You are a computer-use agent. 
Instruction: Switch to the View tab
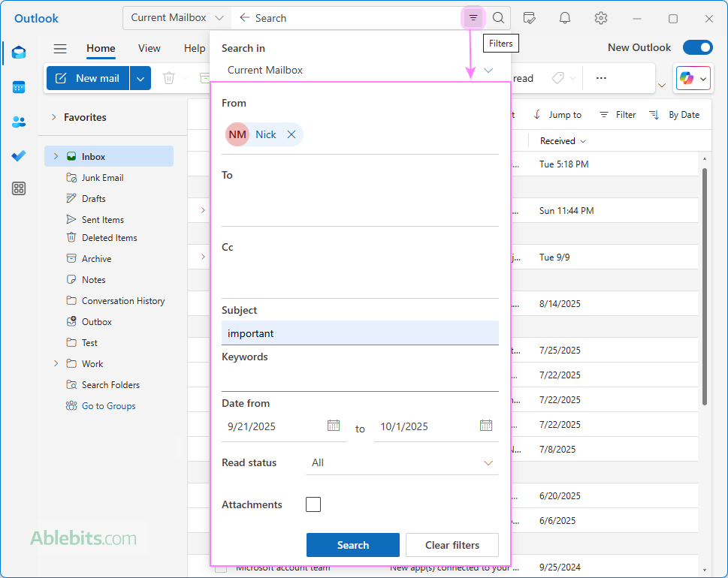point(149,48)
